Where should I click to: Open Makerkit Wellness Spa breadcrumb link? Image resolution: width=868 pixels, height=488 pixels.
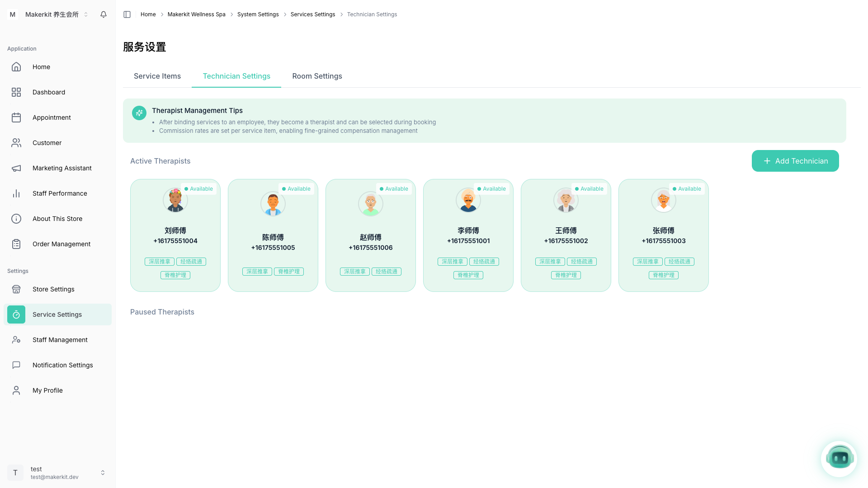click(196, 14)
